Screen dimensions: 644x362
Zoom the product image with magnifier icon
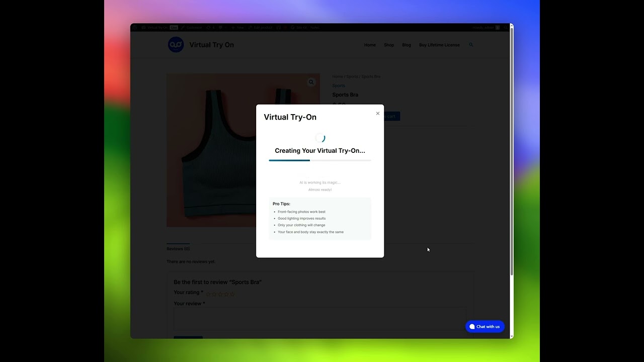(311, 82)
